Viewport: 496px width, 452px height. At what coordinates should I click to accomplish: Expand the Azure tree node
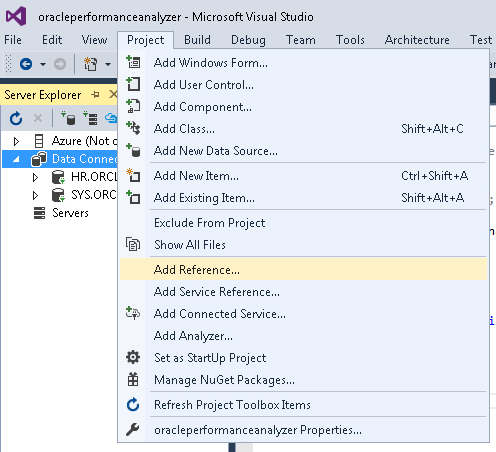[x=16, y=141]
